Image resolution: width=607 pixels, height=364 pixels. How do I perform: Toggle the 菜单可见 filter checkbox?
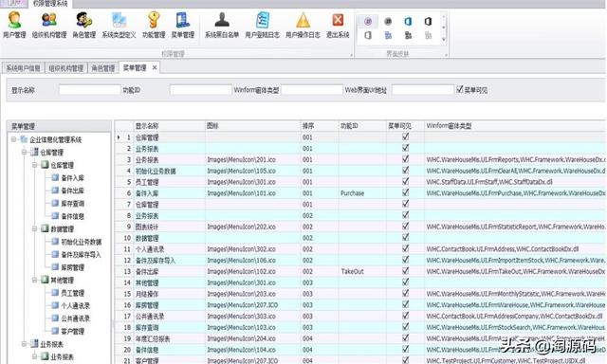point(459,89)
